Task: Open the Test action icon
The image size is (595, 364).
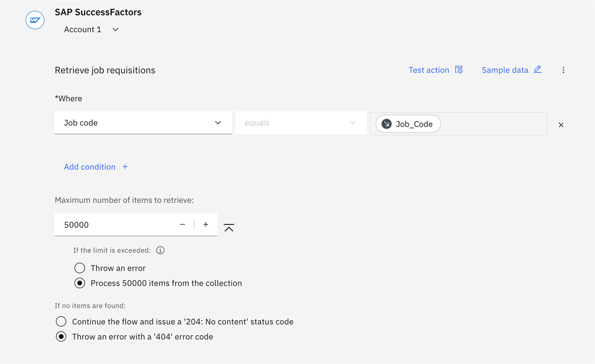Action: 459,70
